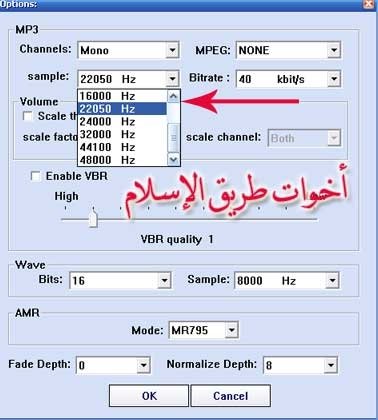This screenshot has width=378, height=420.
Task: Choose 24000 Hz from the sample list
Action: pos(122,121)
